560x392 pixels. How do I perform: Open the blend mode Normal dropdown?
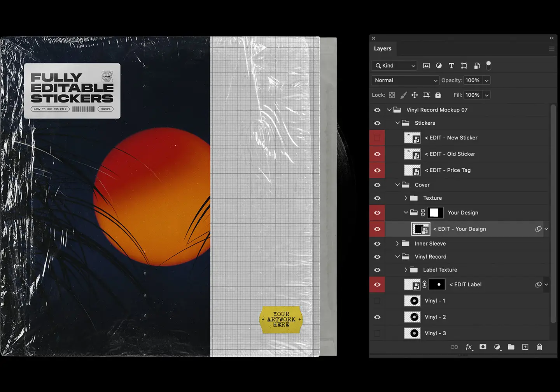click(x=404, y=80)
